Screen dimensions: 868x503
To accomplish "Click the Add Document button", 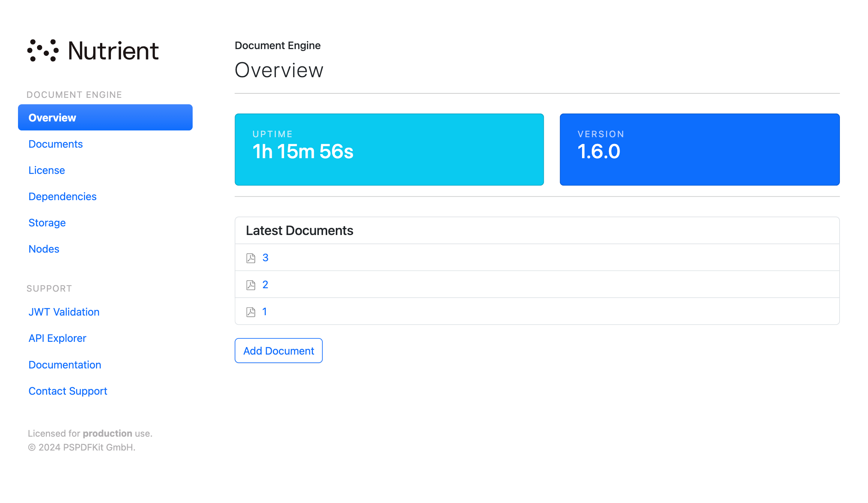I will coord(278,350).
